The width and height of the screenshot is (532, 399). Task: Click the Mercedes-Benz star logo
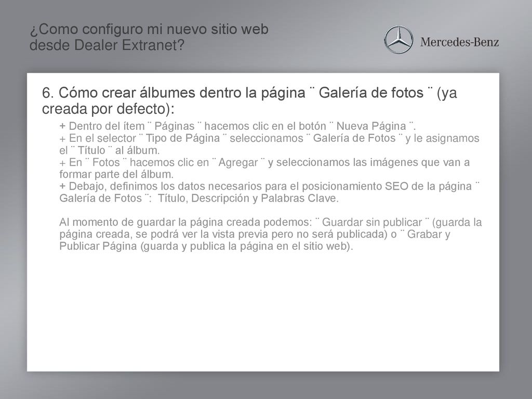point(398,40)
